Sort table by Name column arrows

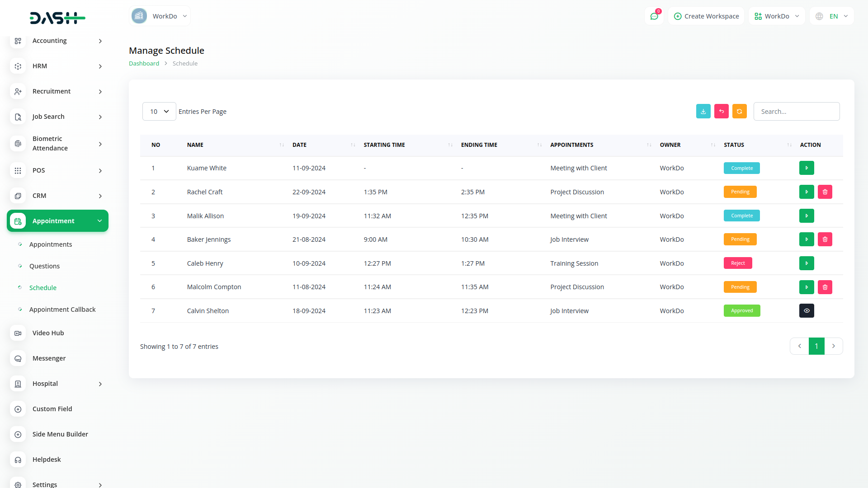282,145
